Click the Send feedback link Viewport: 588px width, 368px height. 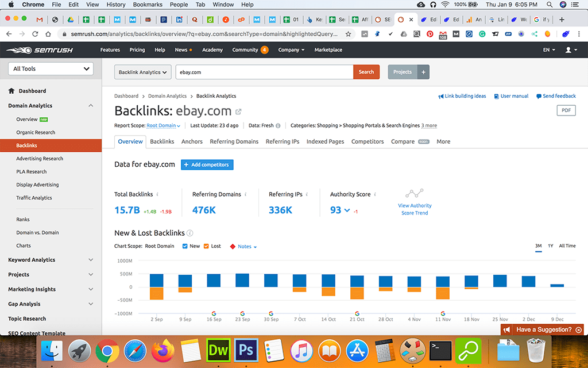point(556,96)
